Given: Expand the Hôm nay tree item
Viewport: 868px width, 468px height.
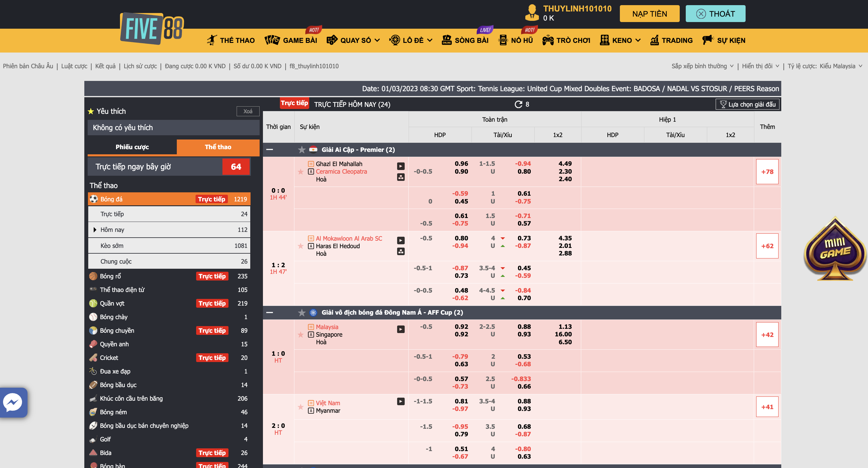Looking at the screenshot, I should (x=95, y=230).
